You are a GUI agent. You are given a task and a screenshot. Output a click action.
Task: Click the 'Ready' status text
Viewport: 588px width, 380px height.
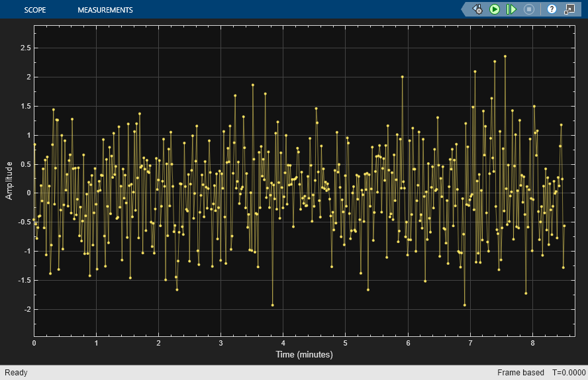(x=16, y=373)
